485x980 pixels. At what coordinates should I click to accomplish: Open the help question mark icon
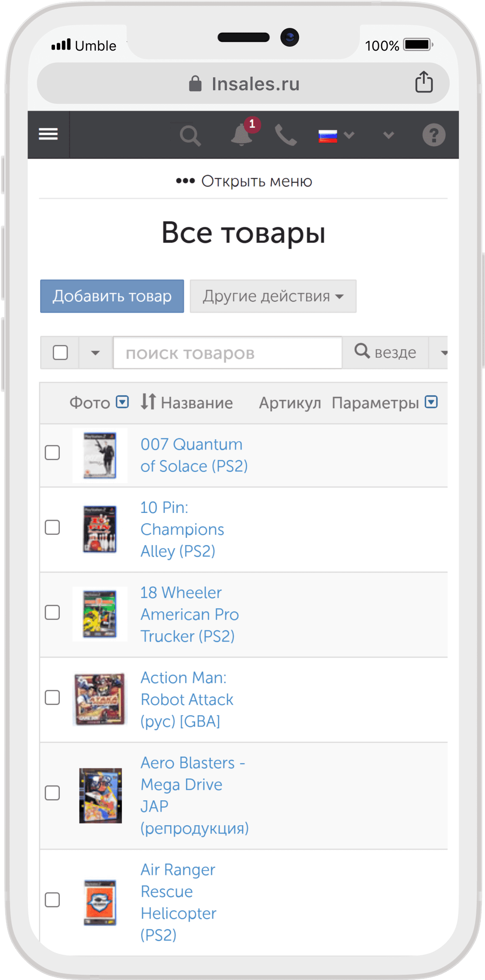click(x=433, y=135)
